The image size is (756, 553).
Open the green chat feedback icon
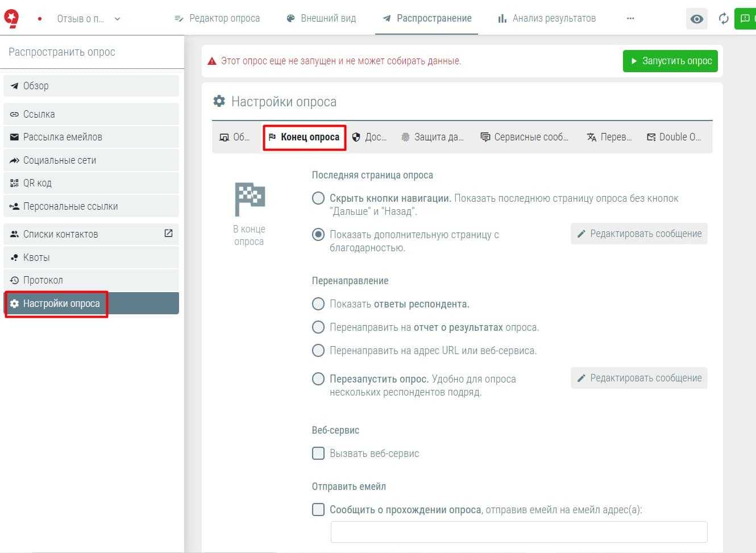[745, 19]
